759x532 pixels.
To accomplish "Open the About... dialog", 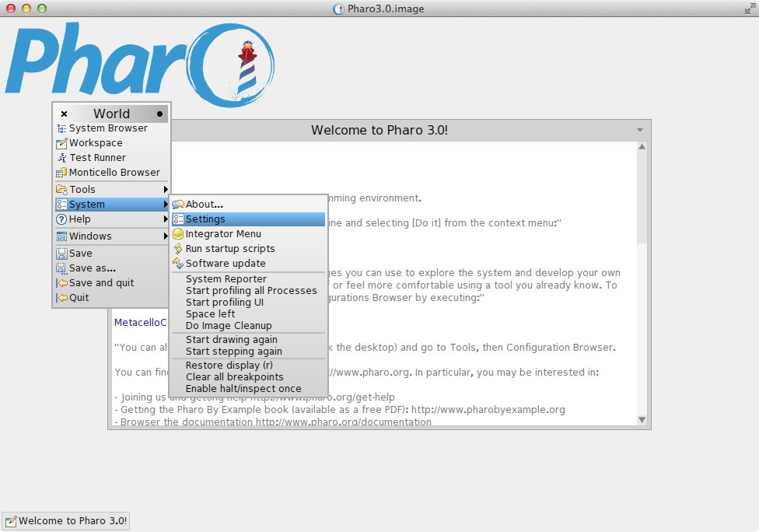I will (x=201, y=204).
